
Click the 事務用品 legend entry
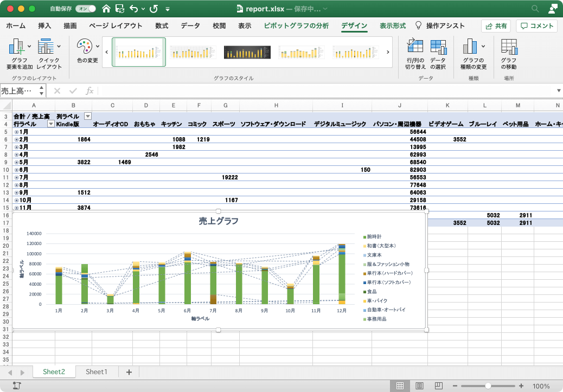[x=375, y=319]
